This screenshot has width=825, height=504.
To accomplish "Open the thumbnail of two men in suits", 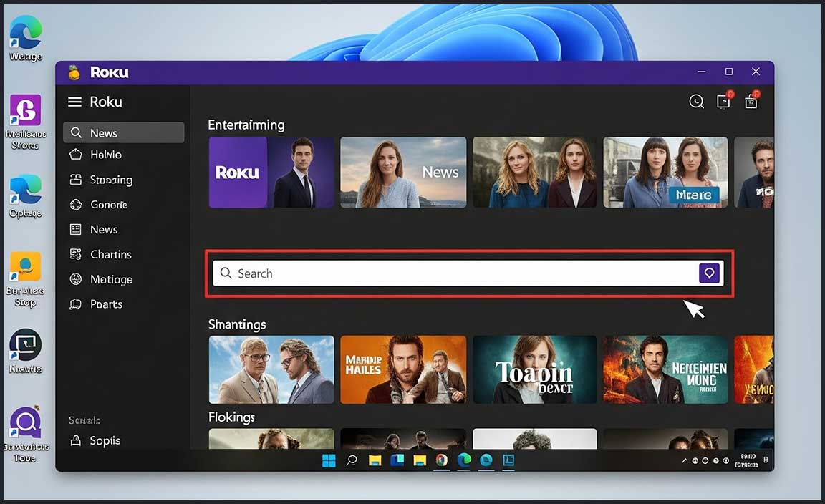I will point(271,370).
